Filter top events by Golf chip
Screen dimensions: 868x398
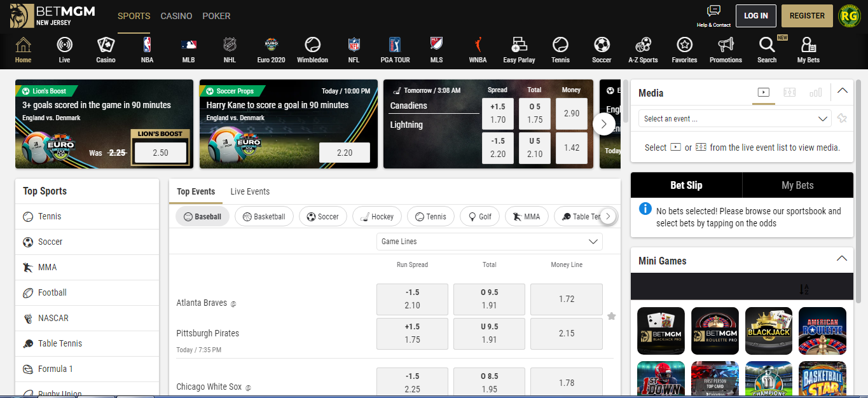(x=480, y=217)
